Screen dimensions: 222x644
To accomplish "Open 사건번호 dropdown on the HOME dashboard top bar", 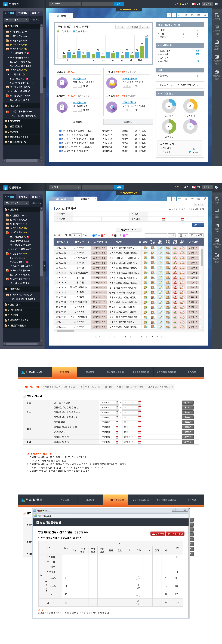I will coord(65,4).
